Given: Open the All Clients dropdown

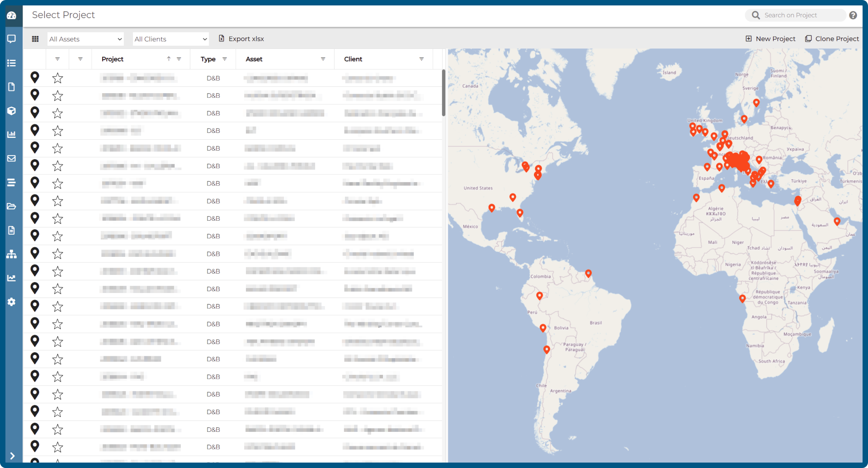Looking at the screenshot, I should (x=170, y=39).
